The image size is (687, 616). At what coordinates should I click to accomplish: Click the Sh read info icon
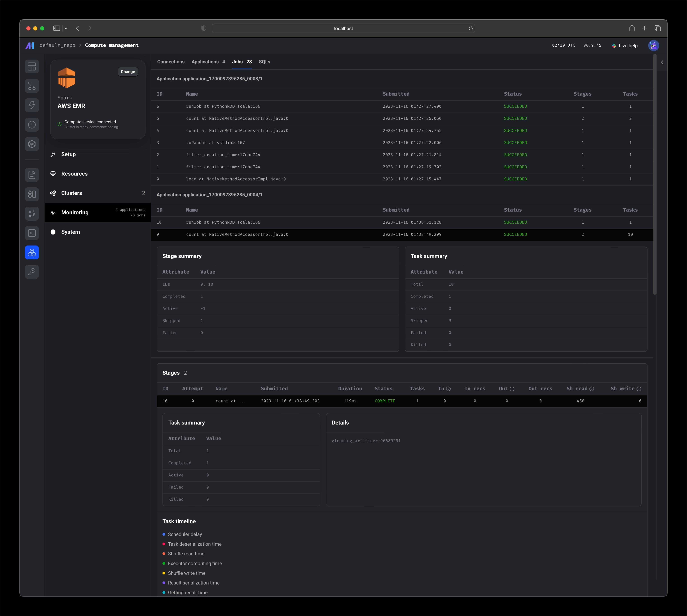(x=592, y=389)
